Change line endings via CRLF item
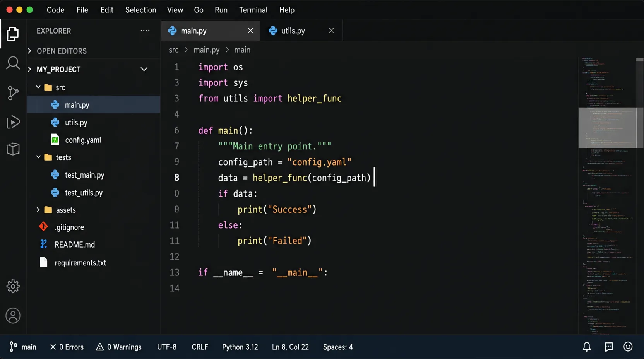 coord(200,347)
